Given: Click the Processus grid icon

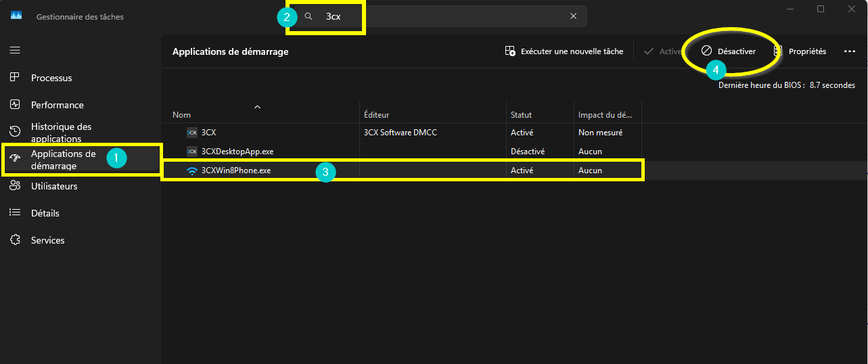Looking at the screenshot, I should [x=15, y=78].
